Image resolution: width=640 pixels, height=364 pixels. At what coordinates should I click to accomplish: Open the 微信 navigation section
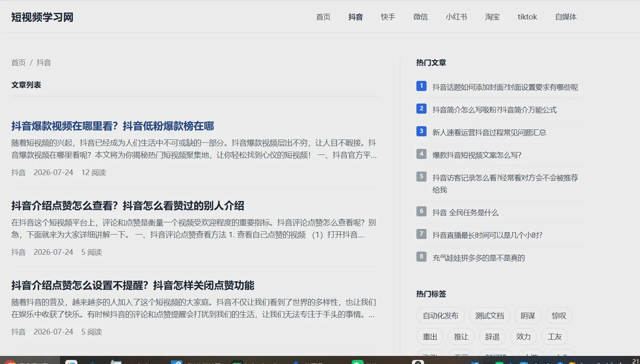pos(420,17)
